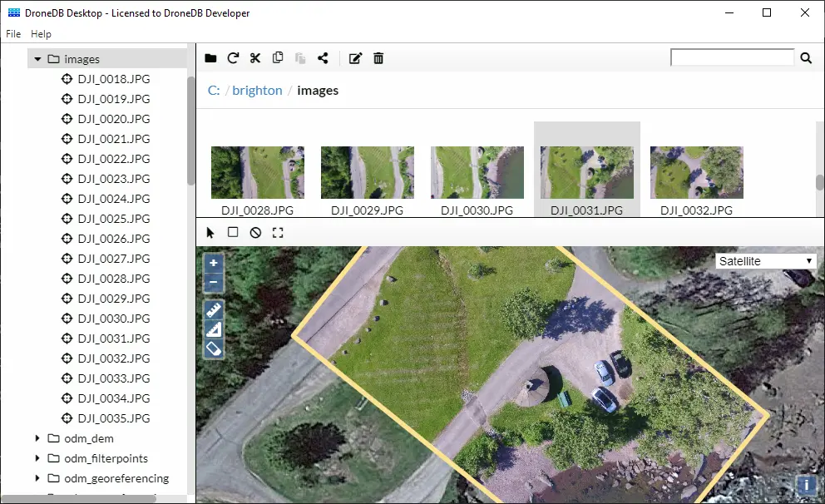Click the Rename edit pencil icon
This screenshot has width=825, height=504.
coord(356,58)
